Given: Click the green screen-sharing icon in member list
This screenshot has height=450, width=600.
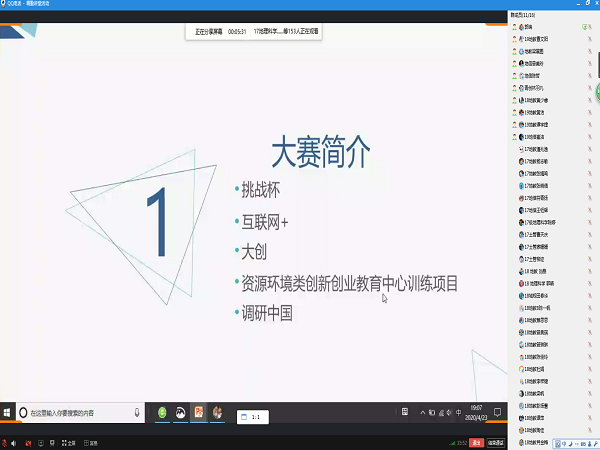Looking at the screenshot, I should tap(584, 27).
